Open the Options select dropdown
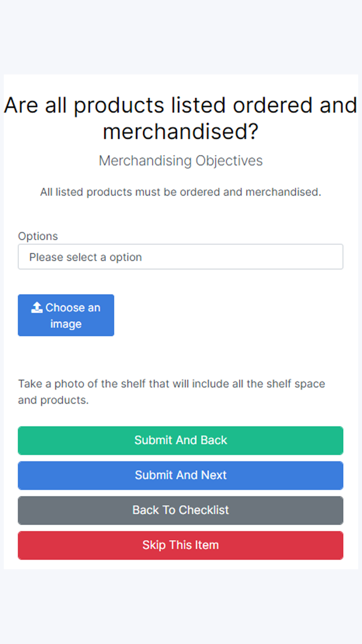 click(180, 257)
